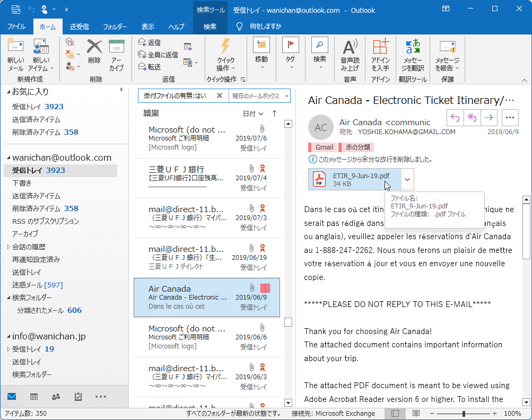Open the 日付 sort dropdown
The image size is (532, 420).
253,113
